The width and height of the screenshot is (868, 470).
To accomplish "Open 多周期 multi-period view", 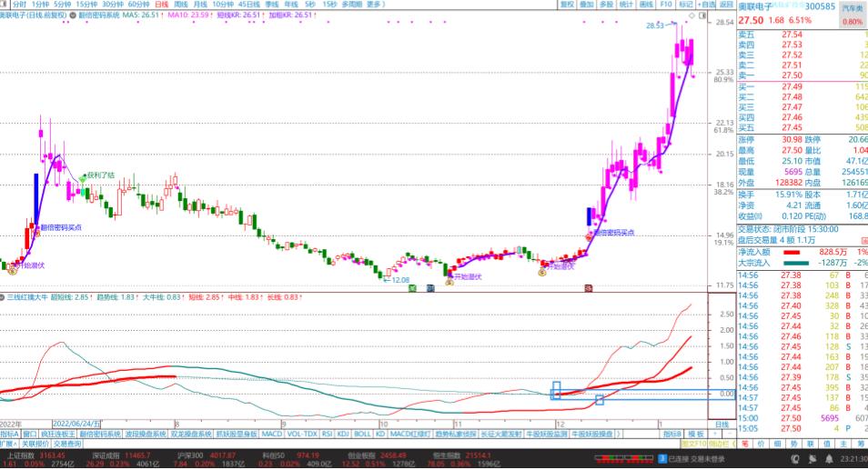I will tap(351, 5).
